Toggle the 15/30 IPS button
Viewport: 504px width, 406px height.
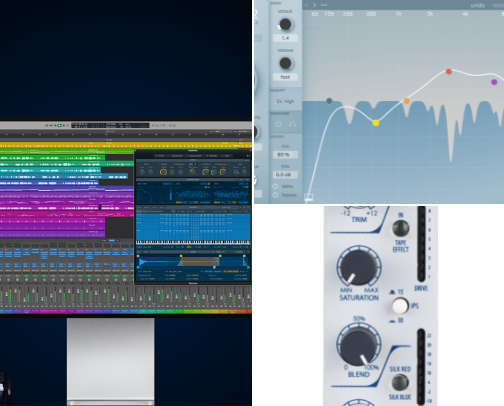coord(400,306)
